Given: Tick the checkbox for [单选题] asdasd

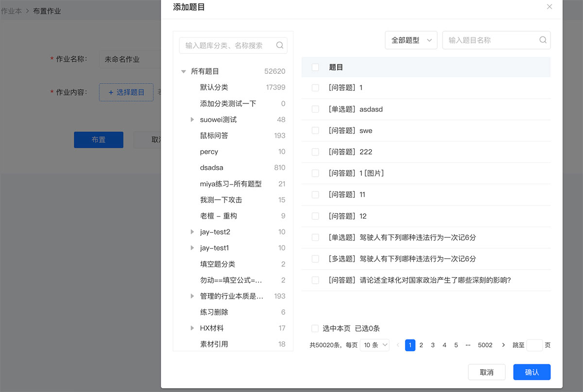Looking at the screenshot, I should (315, 109).
